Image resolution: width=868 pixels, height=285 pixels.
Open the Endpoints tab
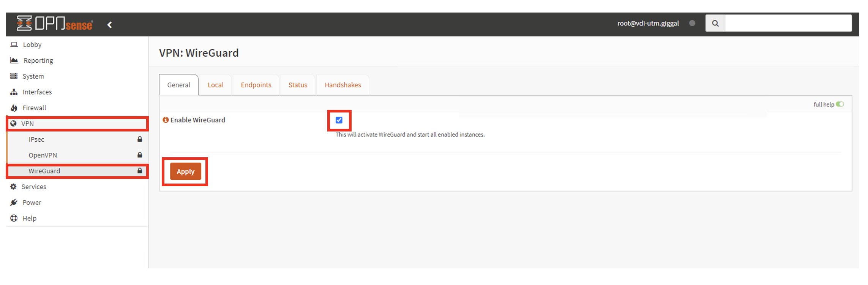256,85
